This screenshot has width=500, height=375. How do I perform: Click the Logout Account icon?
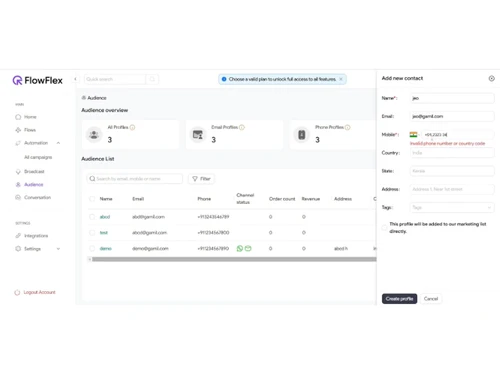pyautogui.click(x=17, y=292)
